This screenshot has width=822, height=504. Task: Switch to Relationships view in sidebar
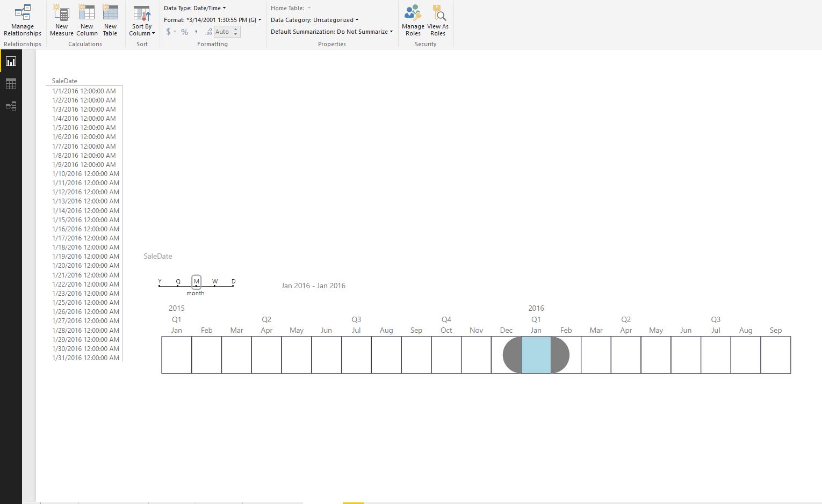tap(11, 106)
